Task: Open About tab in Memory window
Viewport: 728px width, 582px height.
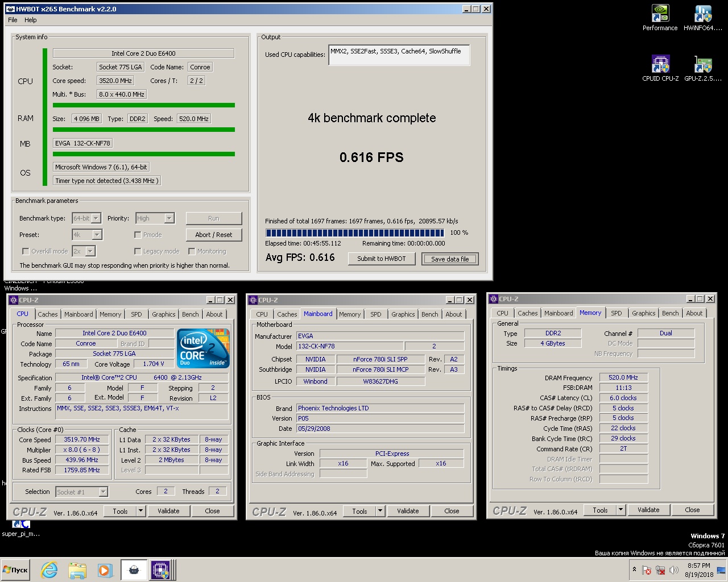Action: [694, 313]
